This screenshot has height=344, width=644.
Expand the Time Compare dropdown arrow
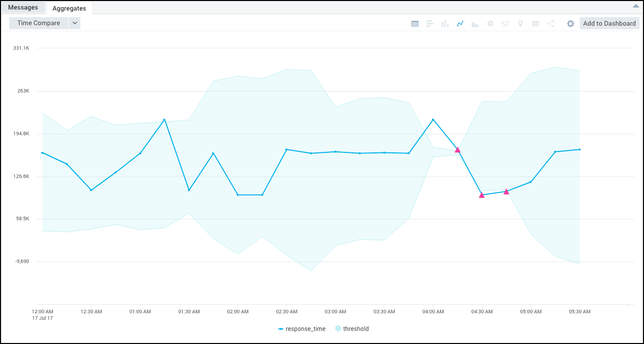[x=74, y=23]
